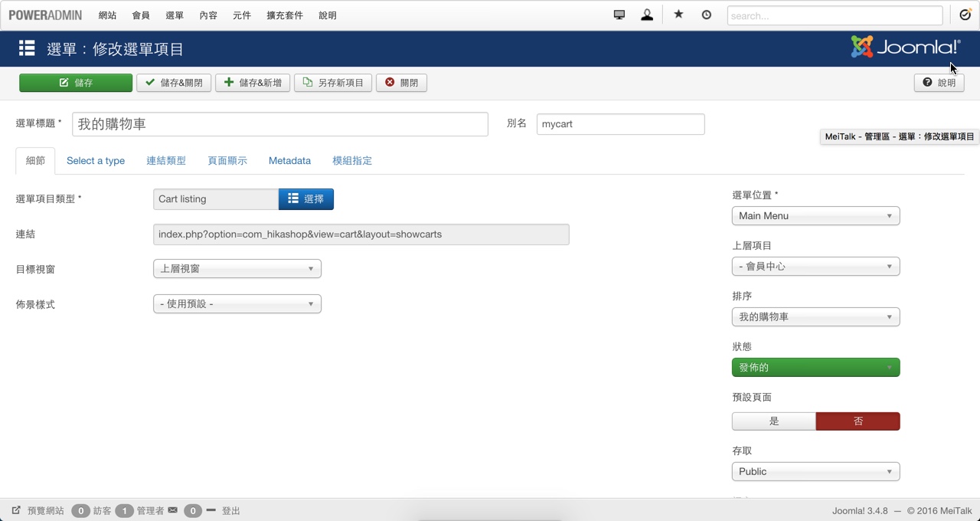Open the 目標視窗 dropdown
The width and height of the screenshot is (980, 521).
click(x=237, y=269)
